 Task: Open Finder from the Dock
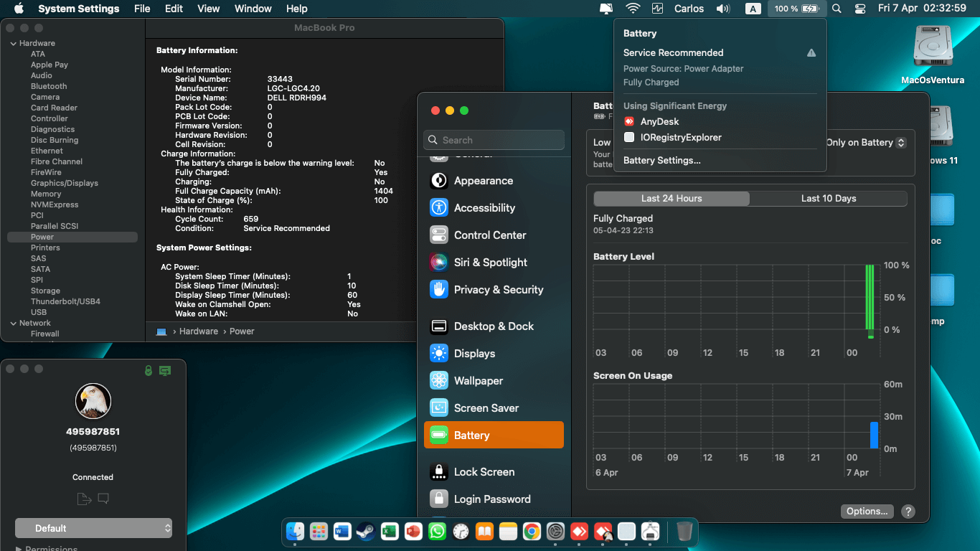(x=295, y=532)
